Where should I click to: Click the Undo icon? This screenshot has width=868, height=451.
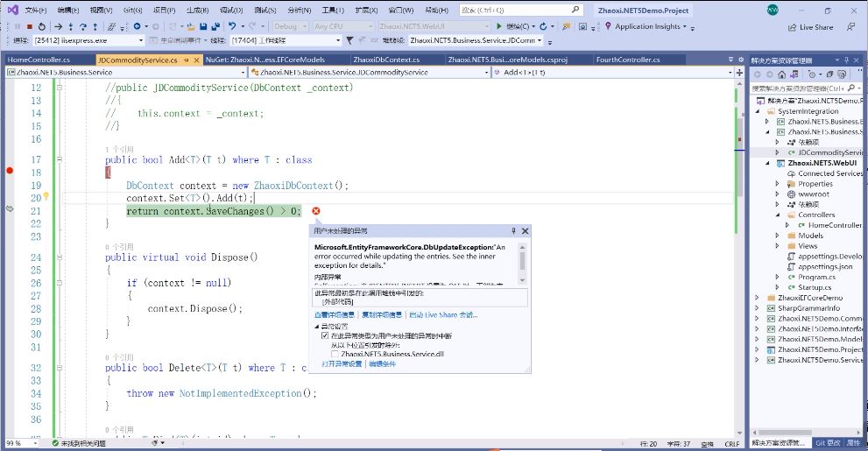tap(232, 26)
